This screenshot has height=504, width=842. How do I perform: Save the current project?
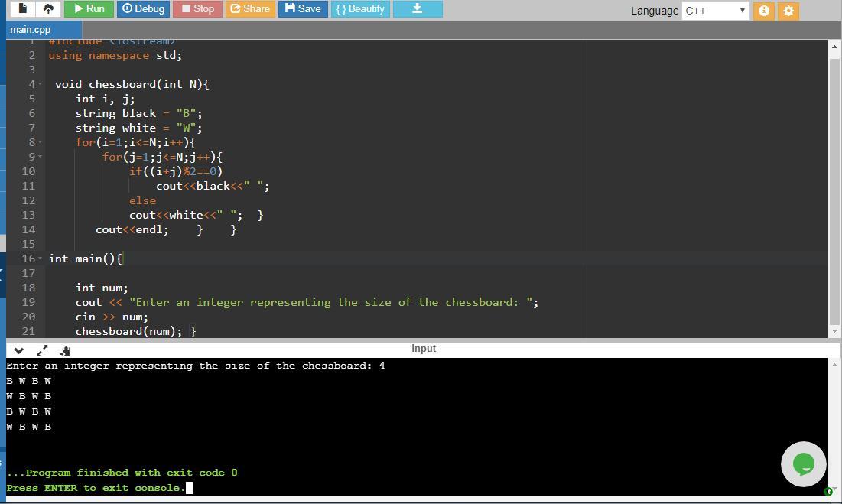click(302, 8)
